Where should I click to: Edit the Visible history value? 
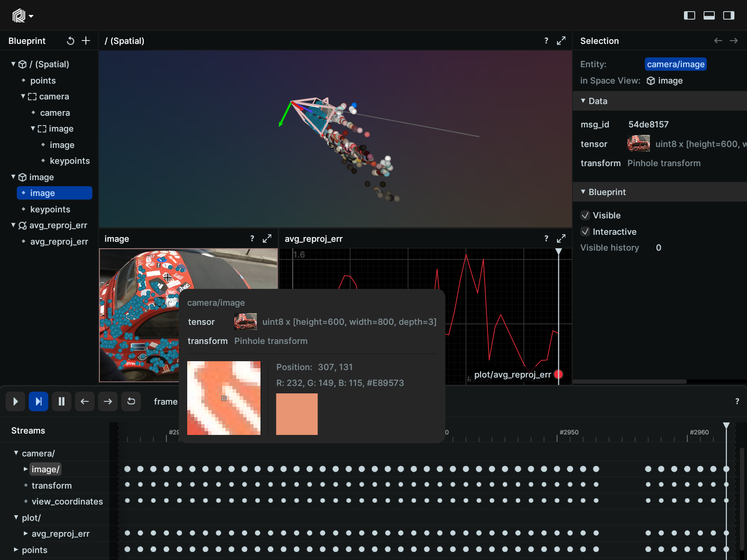tap(658, 247)
